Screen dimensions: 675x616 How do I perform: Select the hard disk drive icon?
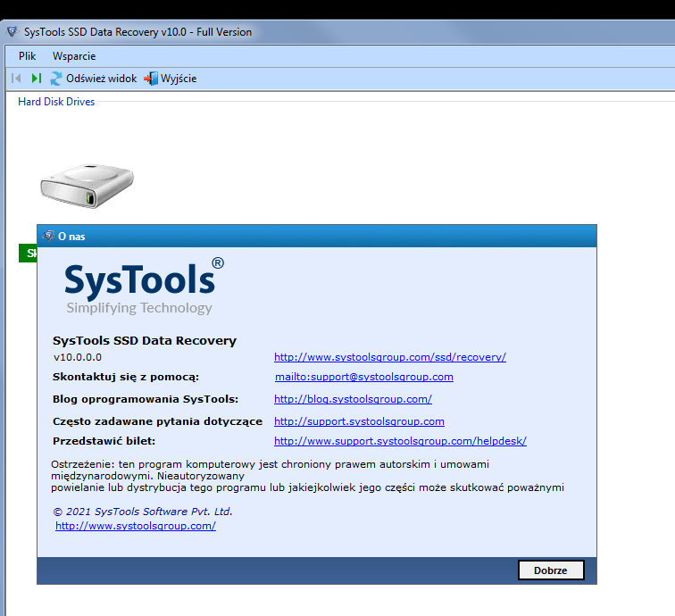coord(87,186)
